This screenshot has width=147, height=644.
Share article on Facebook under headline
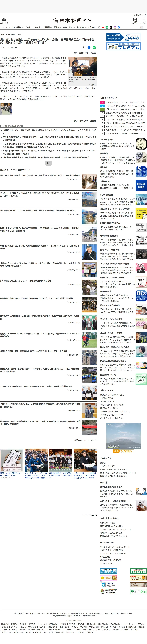tap(89, 47)
